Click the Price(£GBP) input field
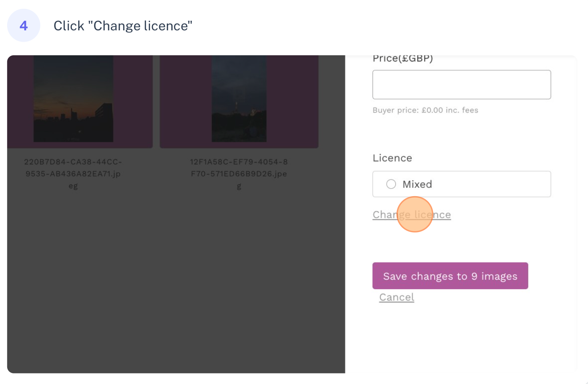588x384 pixels. coord(462,85)
